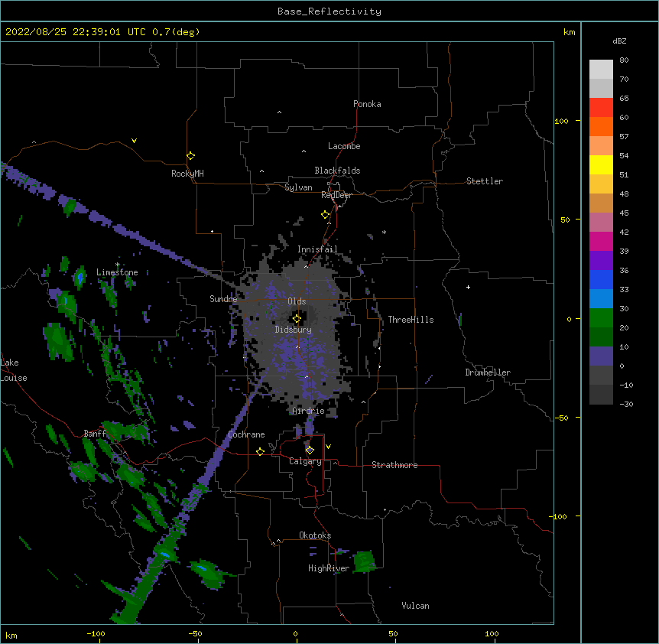Select the 10 dBZ purple color swatch

coord(601,356)
